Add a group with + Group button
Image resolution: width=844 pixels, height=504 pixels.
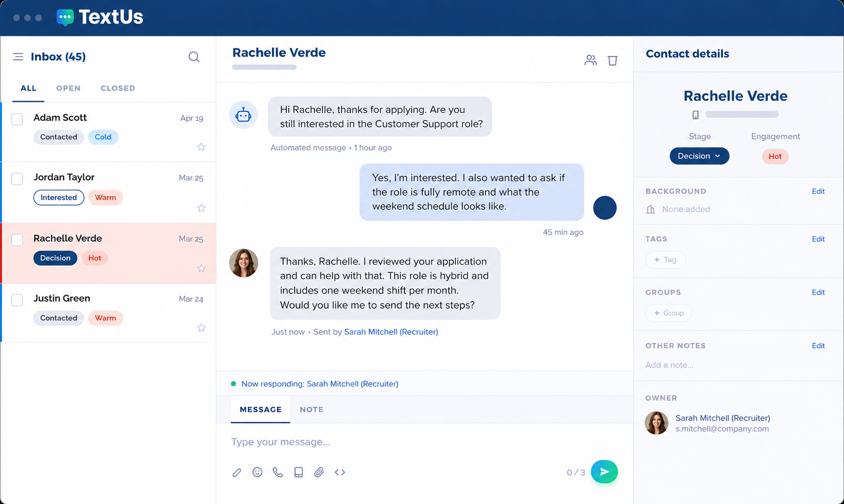669,313
